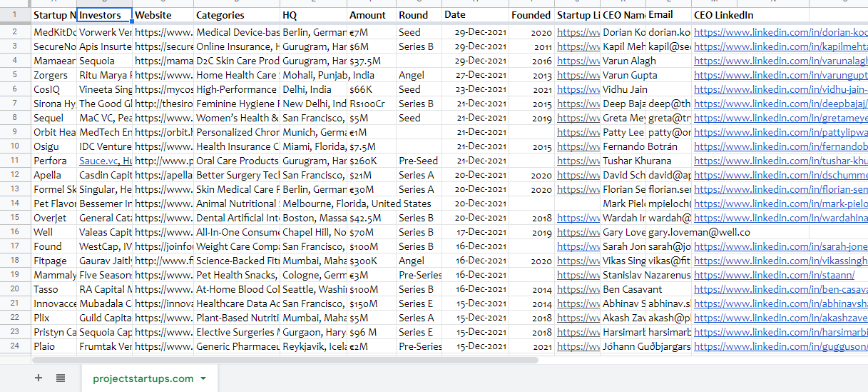The height and width of the screenshot is (392, 868).
Task: Select the gary.loveman@well.co email cell
Action: [x=668, y=232]
